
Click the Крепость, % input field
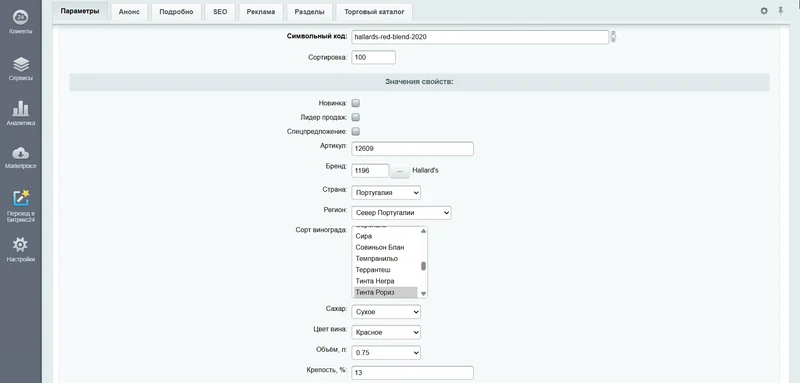[x=412, y=373]
